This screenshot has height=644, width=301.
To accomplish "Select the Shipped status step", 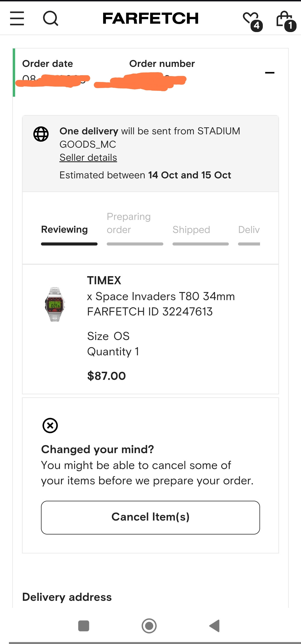I will click(x=191, y=230).
